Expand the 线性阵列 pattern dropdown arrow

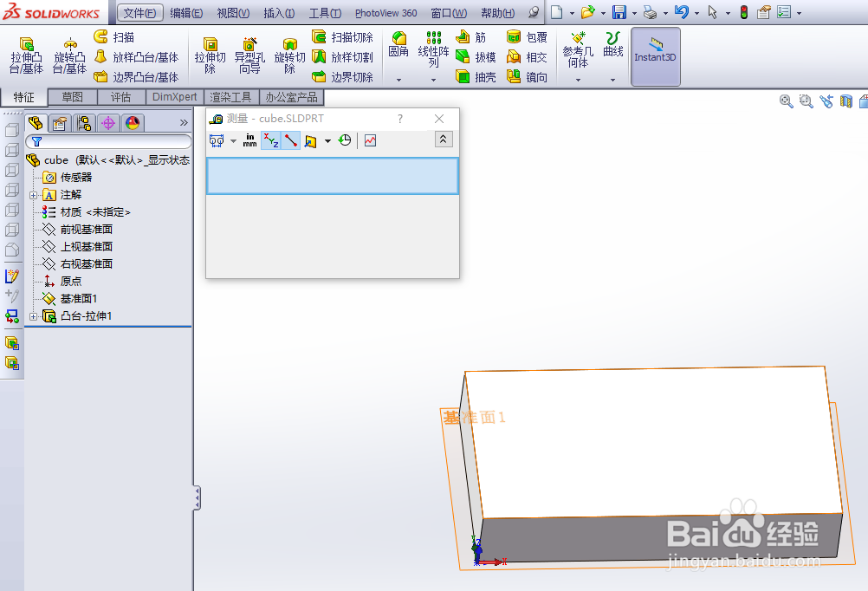click(x=433, y=81)
